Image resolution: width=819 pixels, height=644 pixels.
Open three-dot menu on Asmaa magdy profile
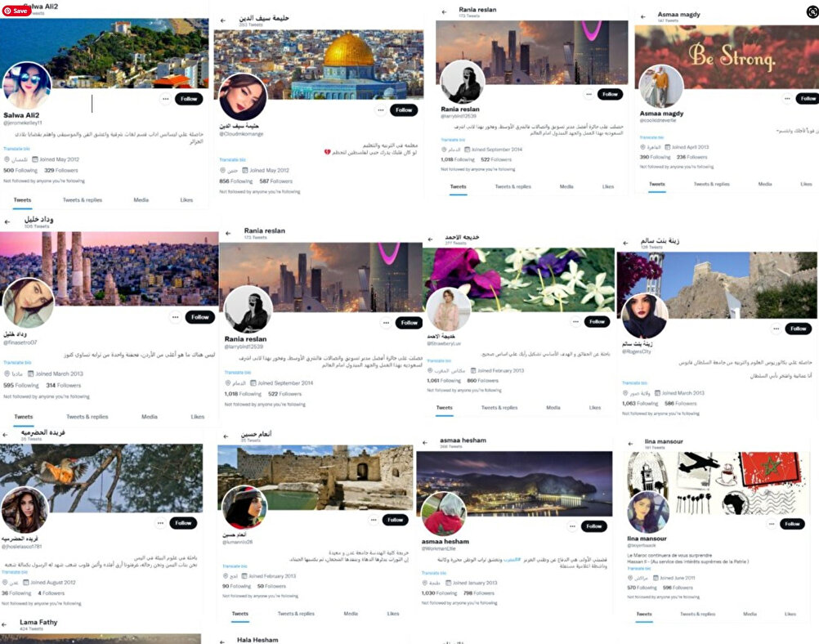787,98
